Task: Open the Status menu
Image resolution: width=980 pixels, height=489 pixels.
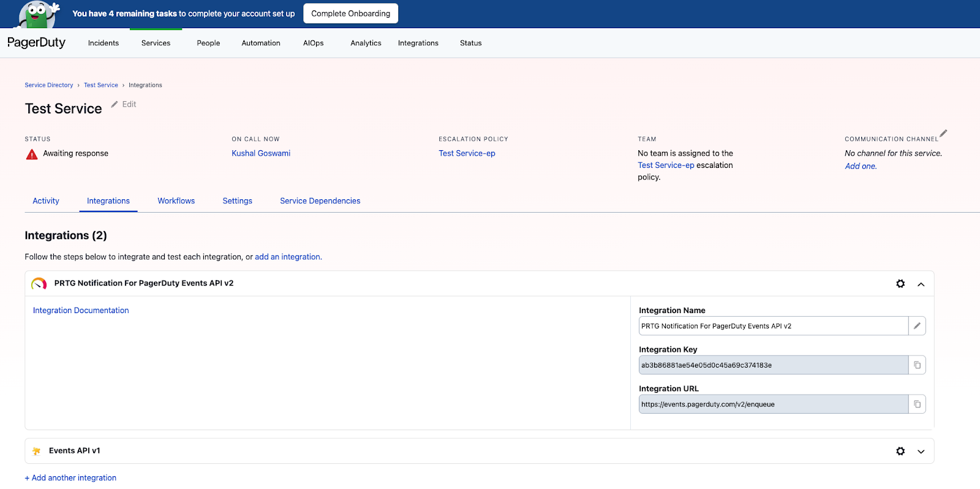Action: pyautogui.click(x=471, y=43)
